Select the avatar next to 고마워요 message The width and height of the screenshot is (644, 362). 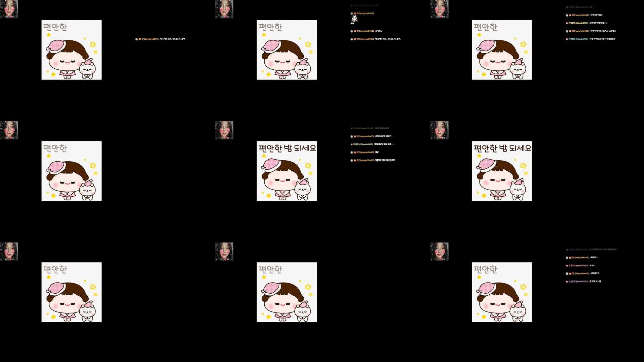pyautogui.click(x=351, y=31)
